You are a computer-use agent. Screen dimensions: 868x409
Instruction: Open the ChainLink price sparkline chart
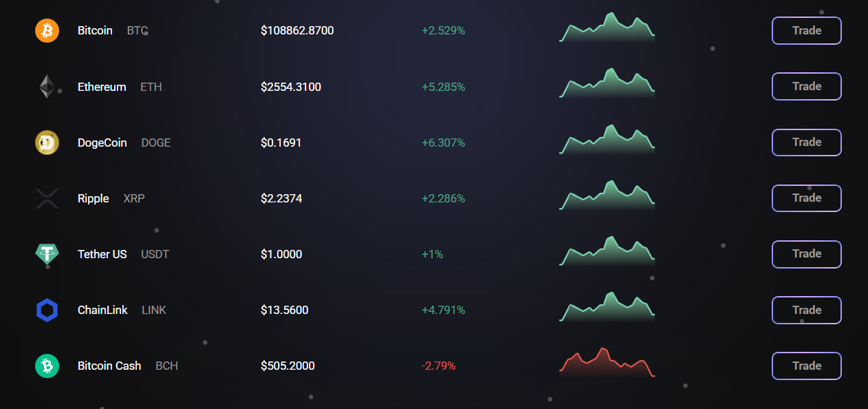[607, 306]
